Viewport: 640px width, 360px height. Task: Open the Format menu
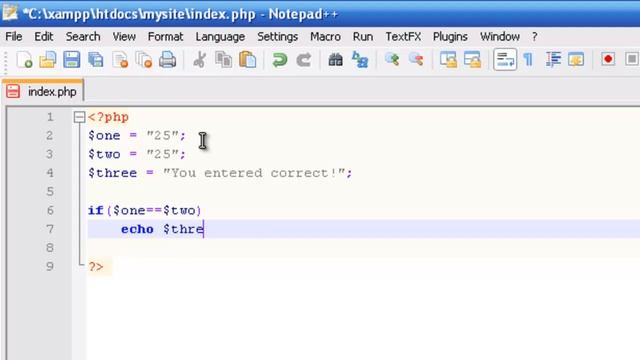[165, 37]
